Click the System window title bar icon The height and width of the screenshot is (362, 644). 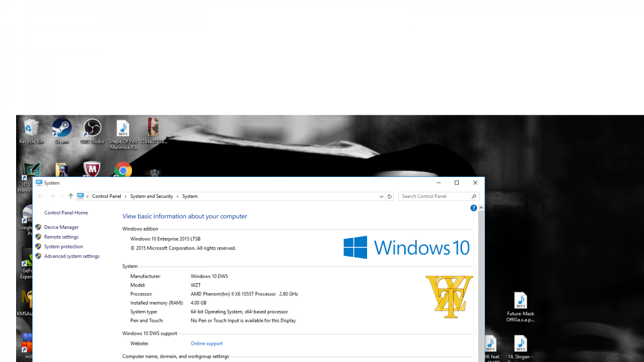(x=39, y=183)
